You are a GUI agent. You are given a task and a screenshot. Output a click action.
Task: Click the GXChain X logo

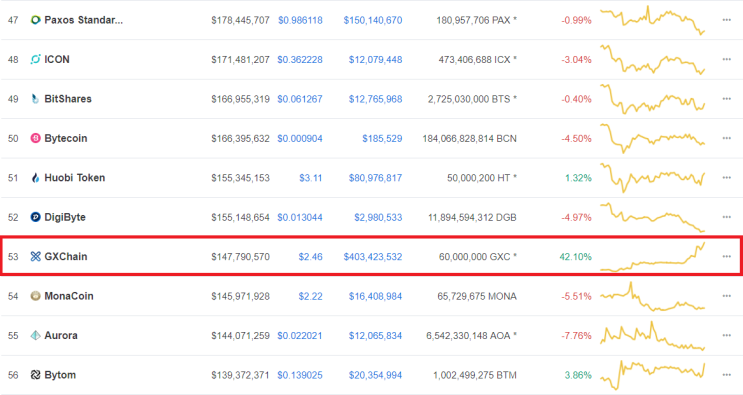[x=35, y=256]
